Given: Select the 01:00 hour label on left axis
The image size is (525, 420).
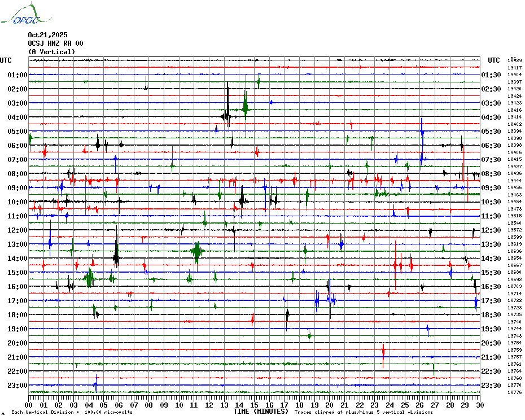Looking at the screenshot, I should pyautogui.click(x=17, y=75).
